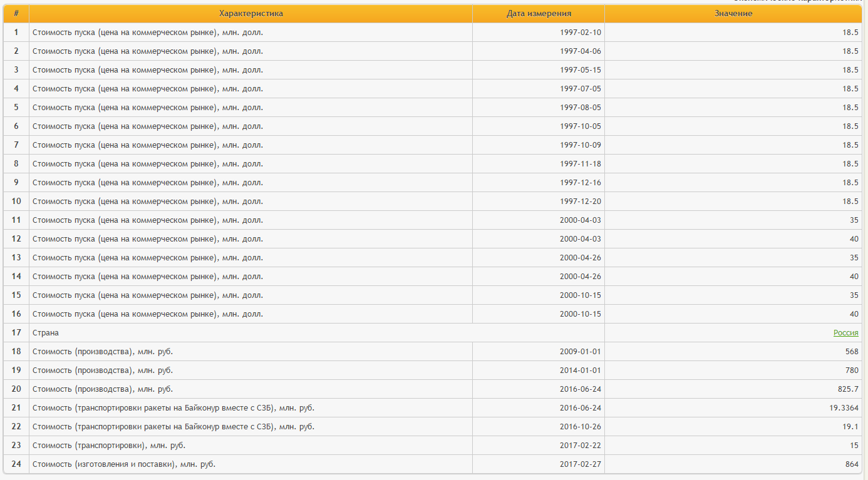Click characteristic text in row 10
868x480 pixels.
click(x=148, y=202)
